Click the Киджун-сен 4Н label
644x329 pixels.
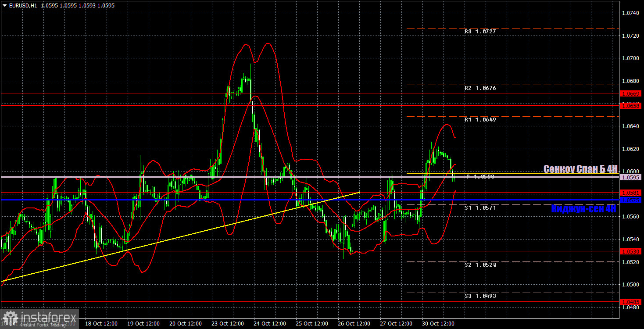pyautogui.click(x=583, y=209)
